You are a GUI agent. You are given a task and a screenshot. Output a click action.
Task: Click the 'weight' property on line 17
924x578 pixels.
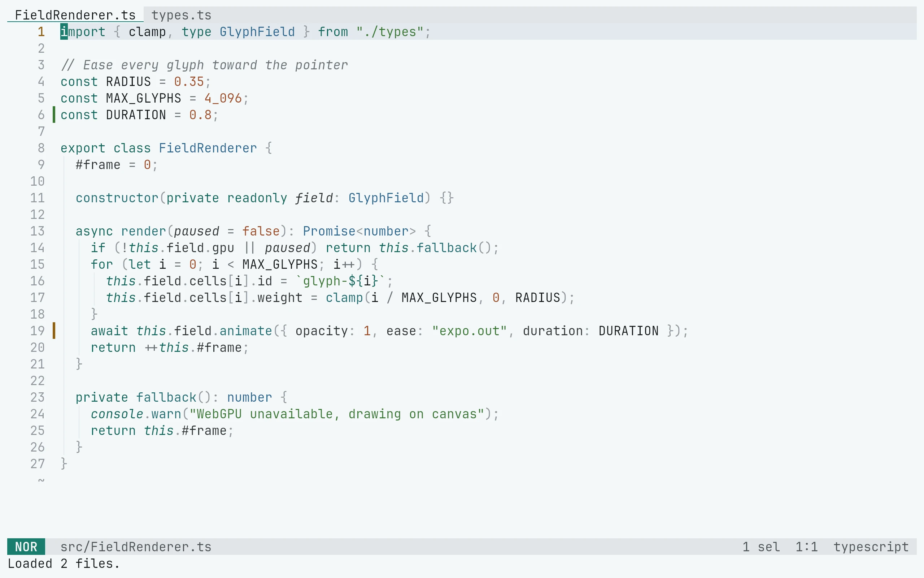pyautogui.click(x=280, y=297)
